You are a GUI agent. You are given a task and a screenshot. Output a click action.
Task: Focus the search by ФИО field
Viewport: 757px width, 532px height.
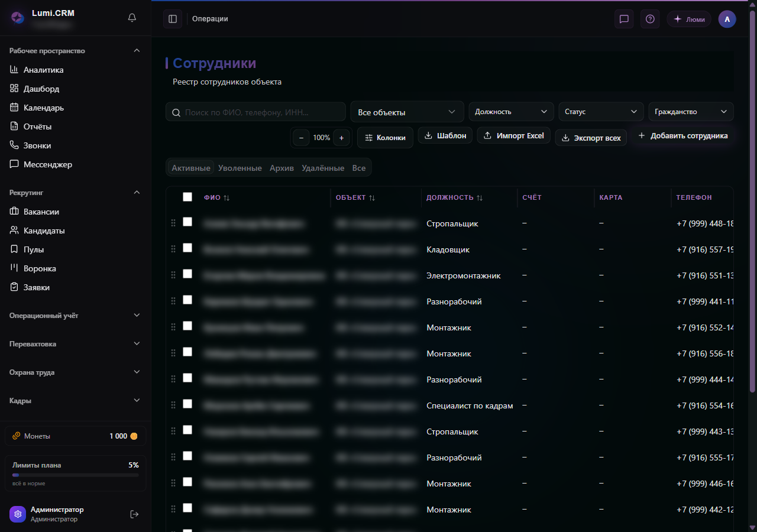click(x=255, y=112)
